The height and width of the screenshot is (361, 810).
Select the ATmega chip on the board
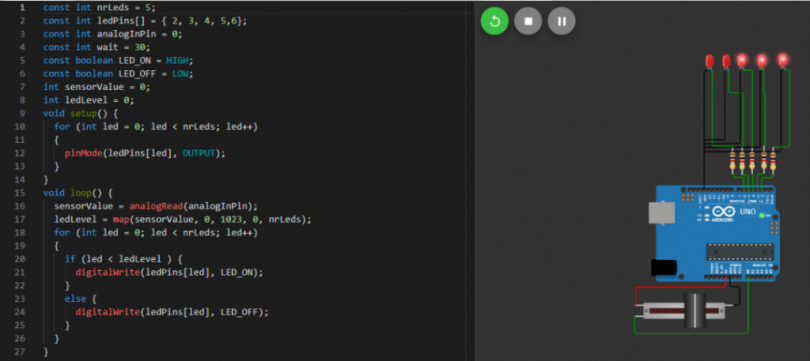click(x=740, y=252)
